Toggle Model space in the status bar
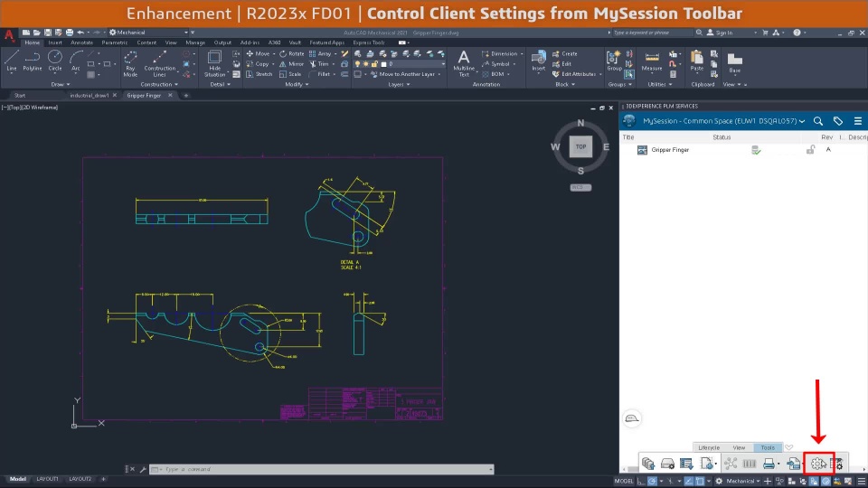 click(624, 481)
